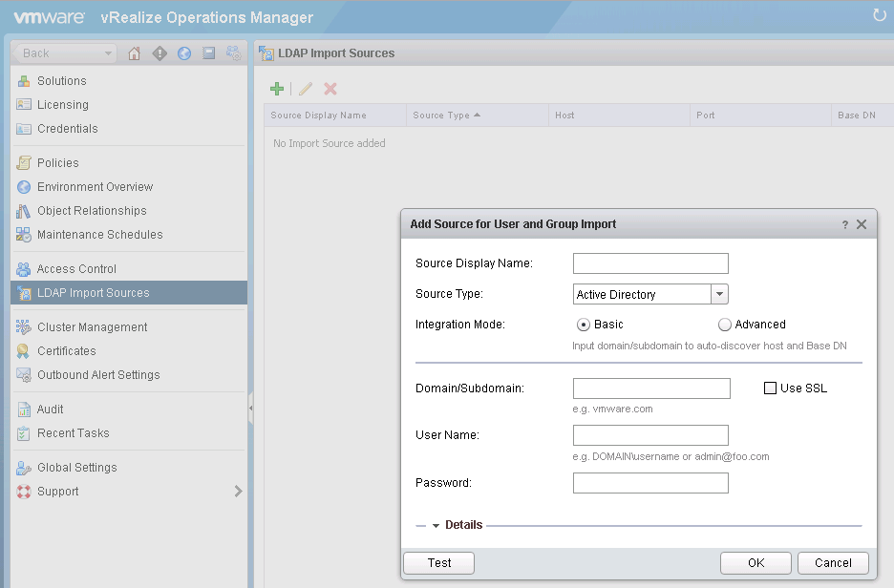Click the Base DN column header
The height and width of the screenshot is (588, 894).
tap(862, 115)
